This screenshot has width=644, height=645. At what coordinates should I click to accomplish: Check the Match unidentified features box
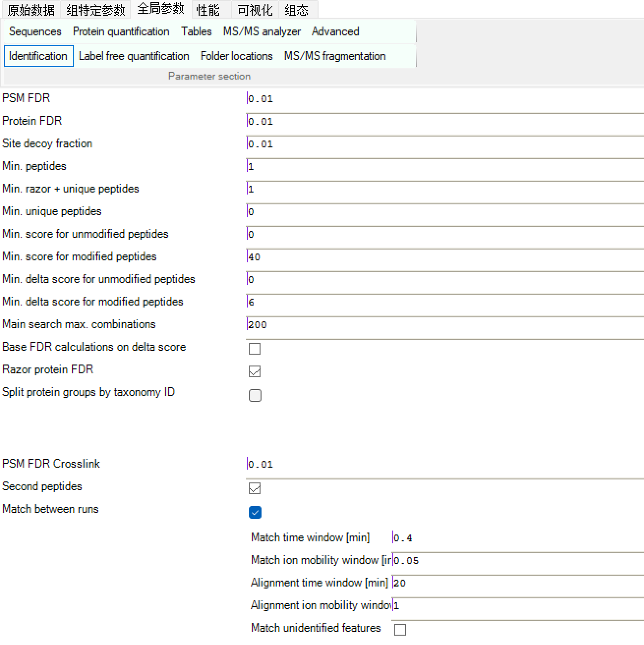point(400,630)
